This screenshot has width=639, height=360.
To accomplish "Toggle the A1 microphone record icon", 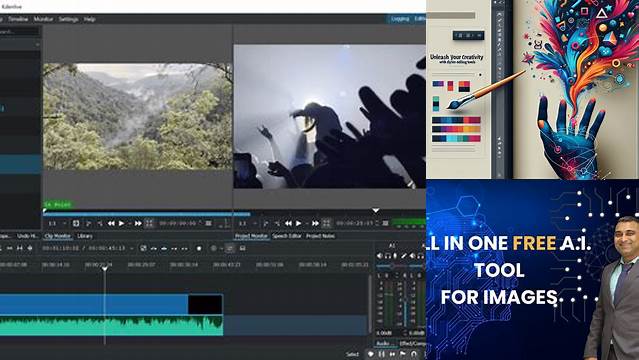I will (395, 256).
